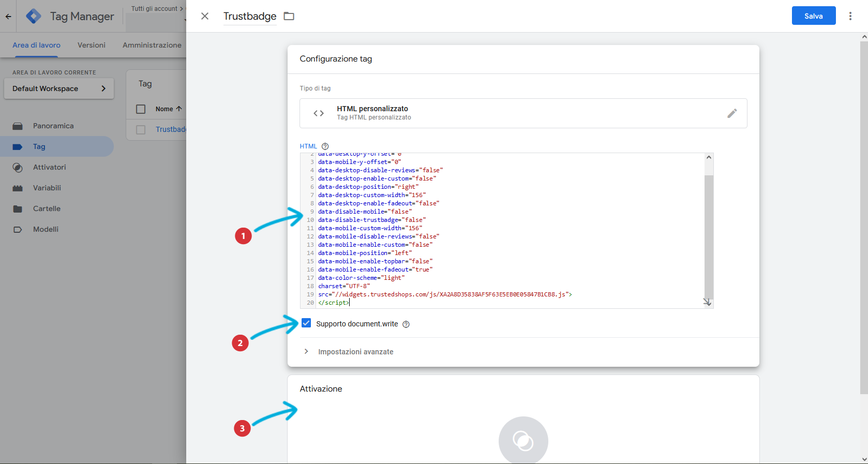Open the three-dot more options menu

(850, 16)
